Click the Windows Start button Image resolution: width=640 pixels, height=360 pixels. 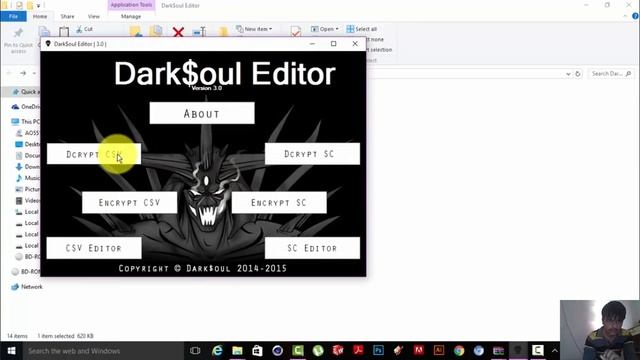click(11, 351)
